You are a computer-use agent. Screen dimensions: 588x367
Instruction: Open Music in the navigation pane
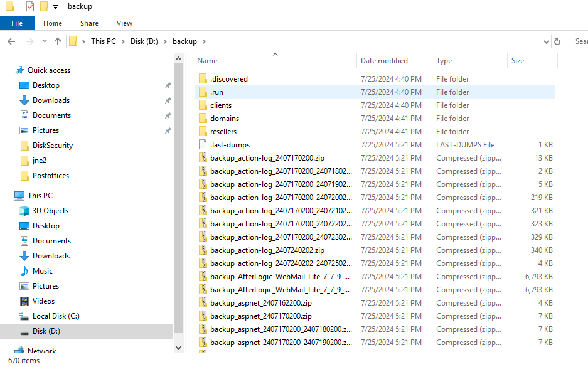(x=42, y=271)
